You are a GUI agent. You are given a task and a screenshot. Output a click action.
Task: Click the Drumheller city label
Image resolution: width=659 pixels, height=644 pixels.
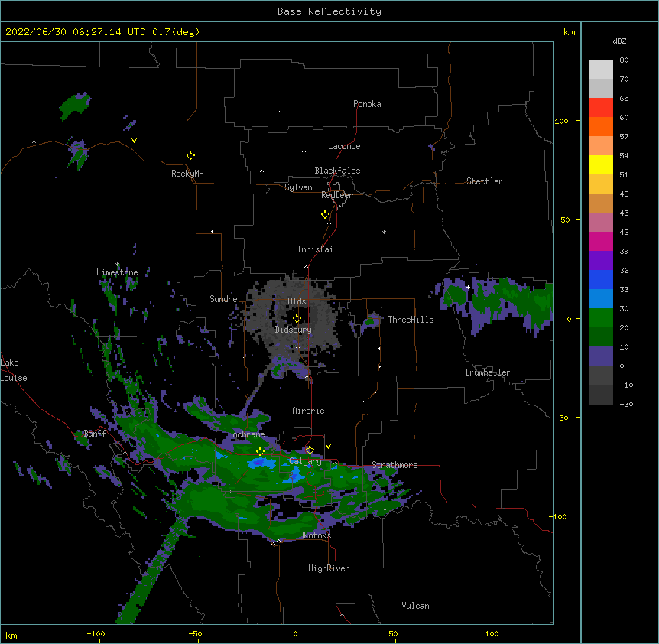tap(488, 372)
